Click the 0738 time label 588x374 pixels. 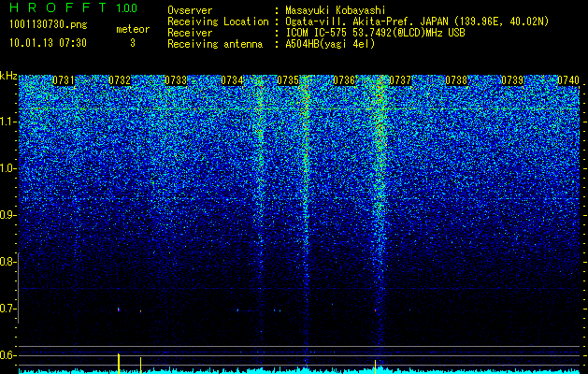(456, 80)
